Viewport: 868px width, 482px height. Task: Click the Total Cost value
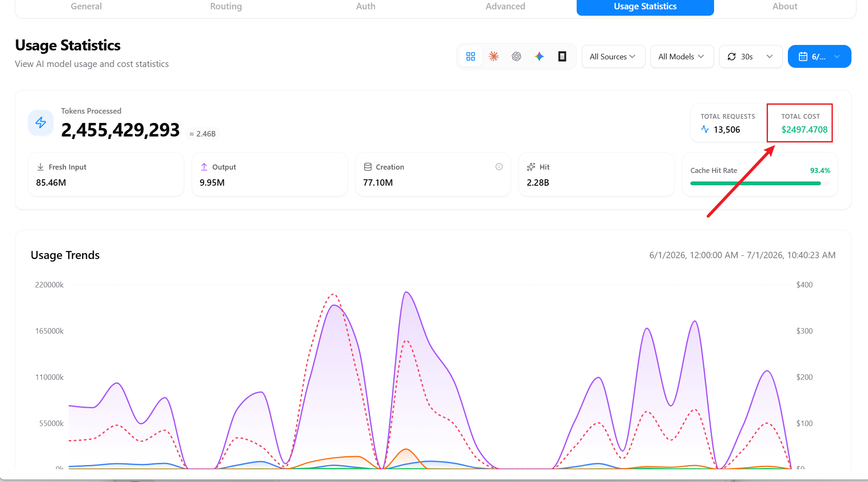click(x=804, y=130)
